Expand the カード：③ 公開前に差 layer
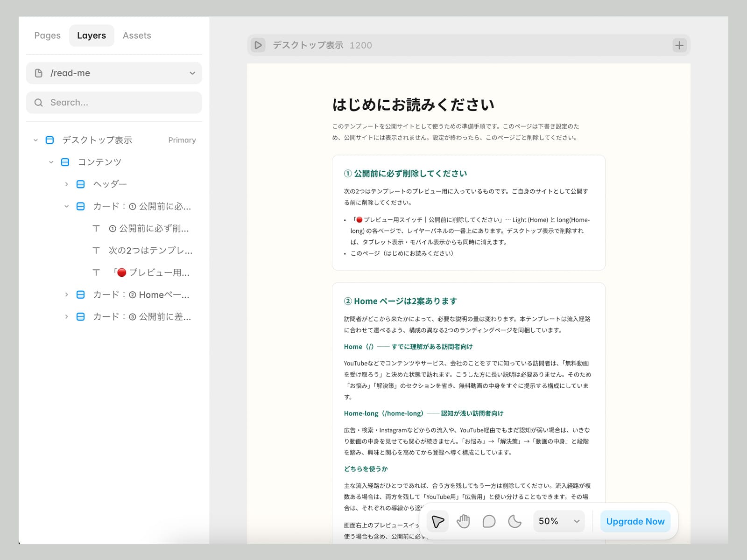The height and width of the screenshot is (560, 747). (x=66, y=317)
